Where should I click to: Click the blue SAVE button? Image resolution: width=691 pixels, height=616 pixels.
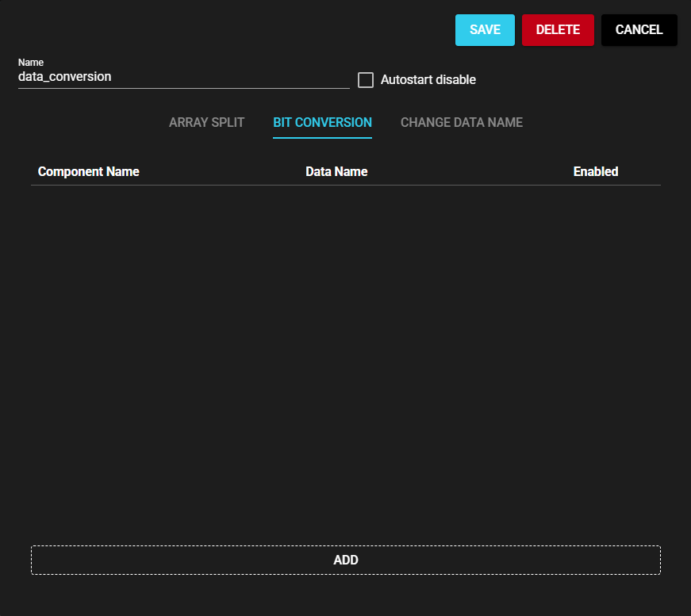pos(485,30)
